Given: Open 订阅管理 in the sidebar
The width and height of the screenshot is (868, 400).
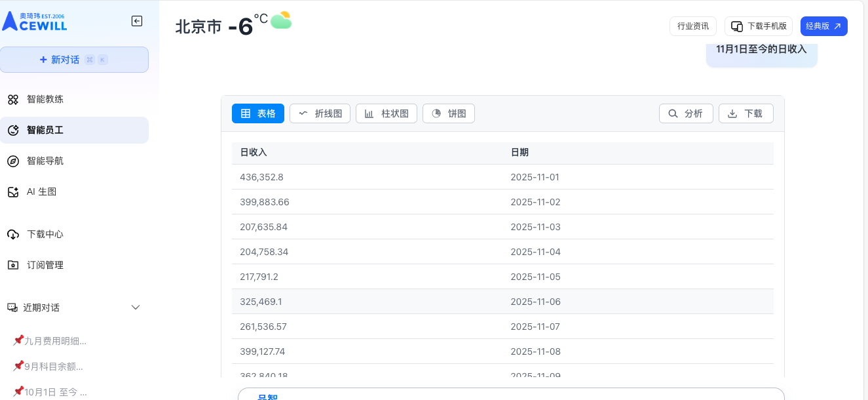Looking at the screenshot, I should click(45, 266).
